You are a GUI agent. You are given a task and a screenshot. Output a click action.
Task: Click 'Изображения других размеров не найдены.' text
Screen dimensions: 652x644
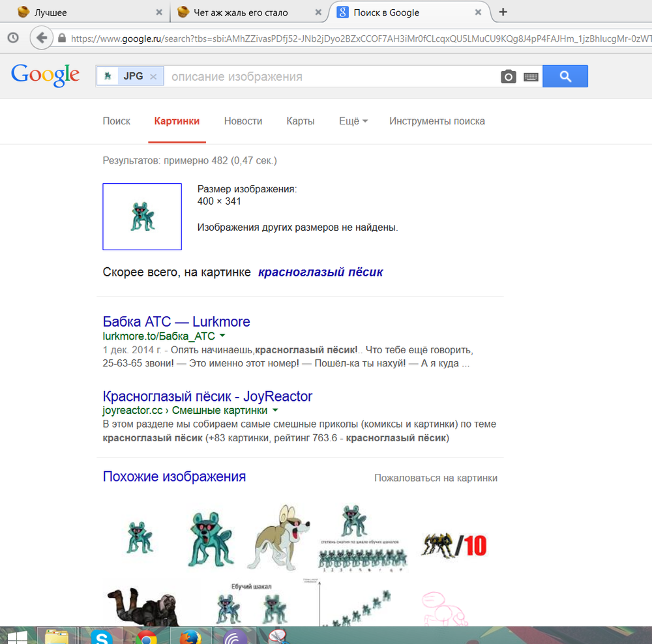[x=298, y=227]
